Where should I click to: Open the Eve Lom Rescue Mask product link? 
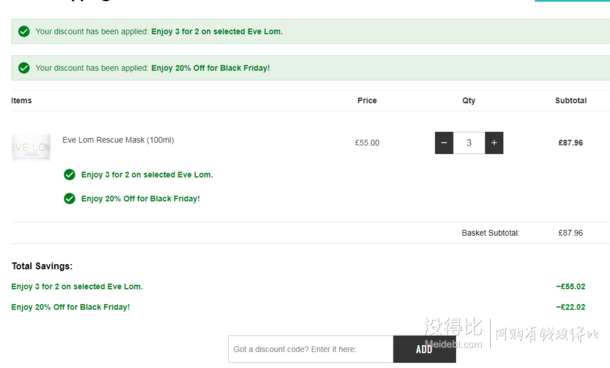118,140
